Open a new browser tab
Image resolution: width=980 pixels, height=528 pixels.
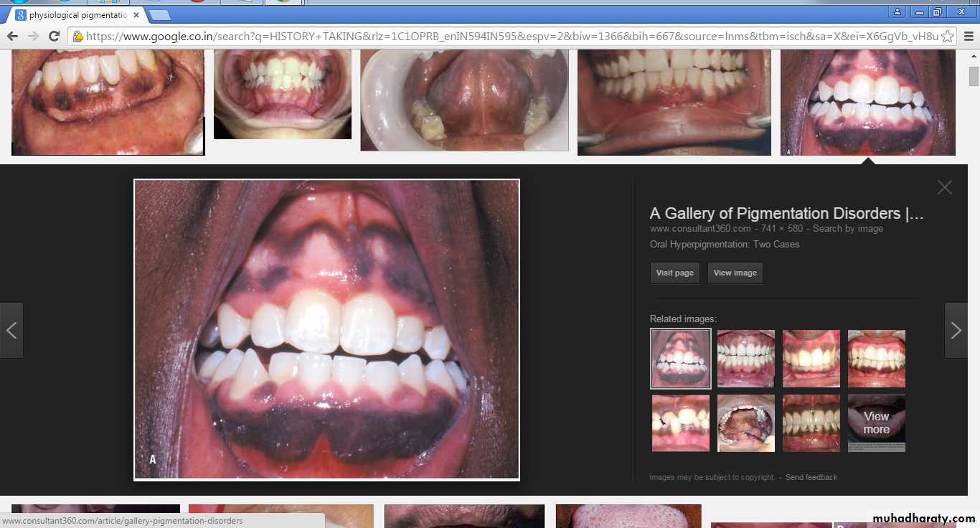coord(159,15)
